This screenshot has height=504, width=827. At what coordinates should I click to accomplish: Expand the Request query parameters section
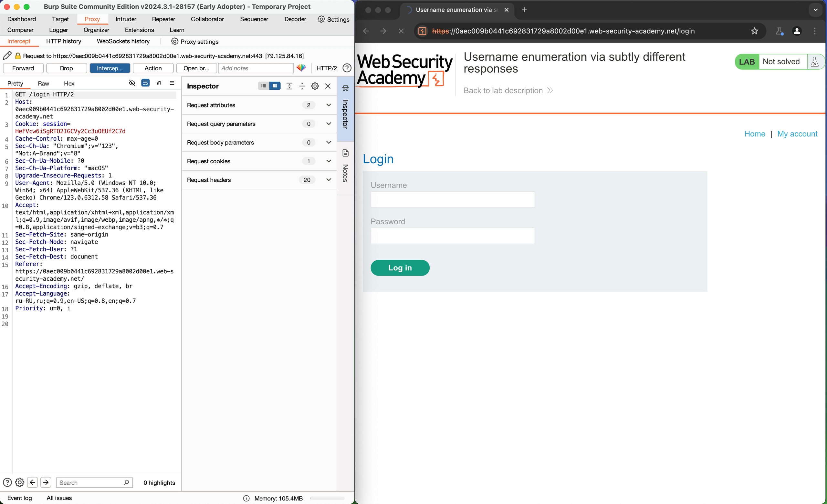[x=329, y=124]
